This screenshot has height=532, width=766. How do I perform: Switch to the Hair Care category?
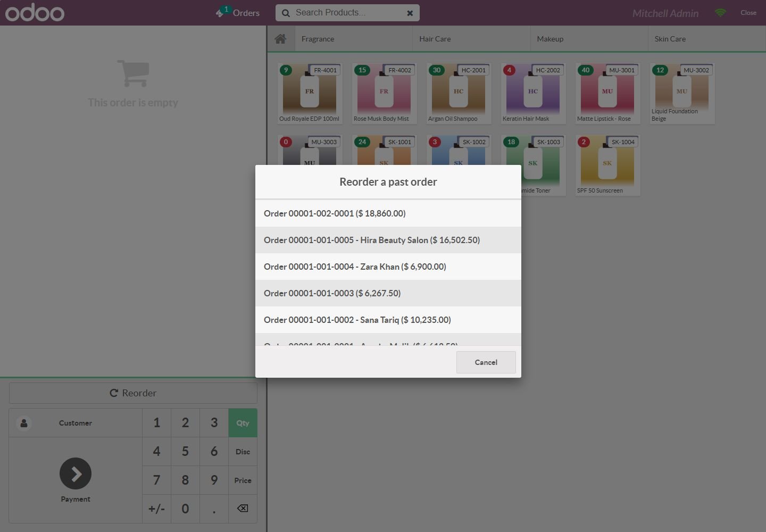[471, 39]
